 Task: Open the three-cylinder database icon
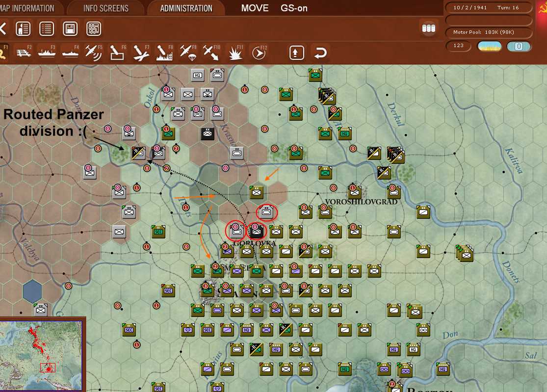pyautogui.click(x=429, y=28)
